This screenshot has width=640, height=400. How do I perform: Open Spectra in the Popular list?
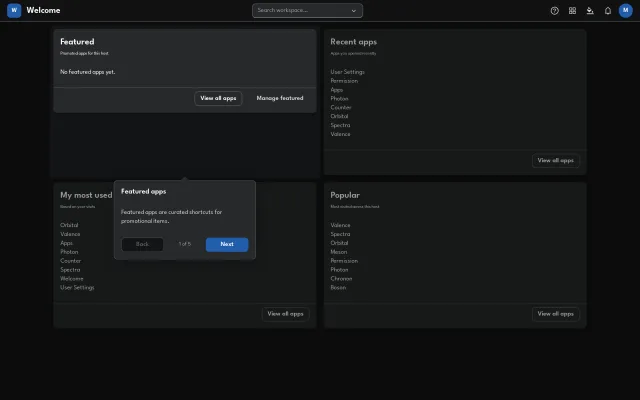click(x=340, y=234)
